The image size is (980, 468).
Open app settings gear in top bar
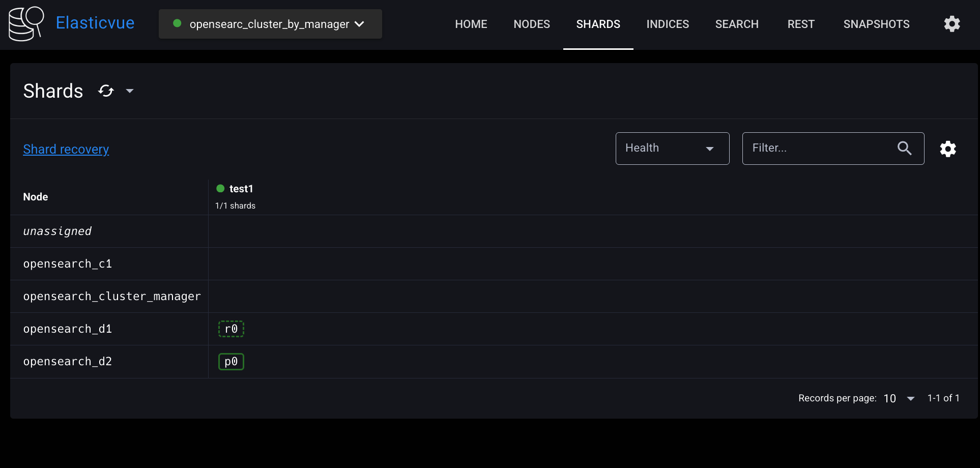pyautogui.click(x=952, y=24)
